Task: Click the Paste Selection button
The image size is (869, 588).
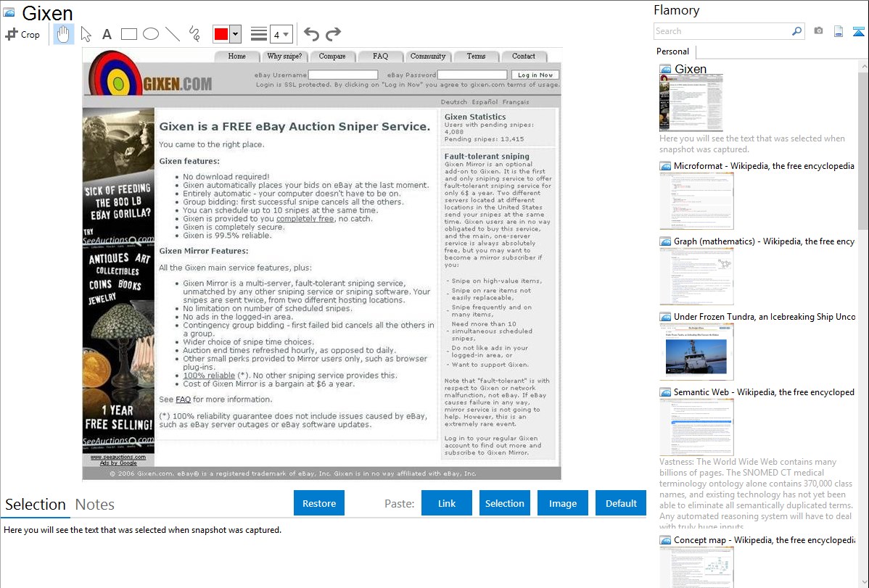Action: (504, 503)
